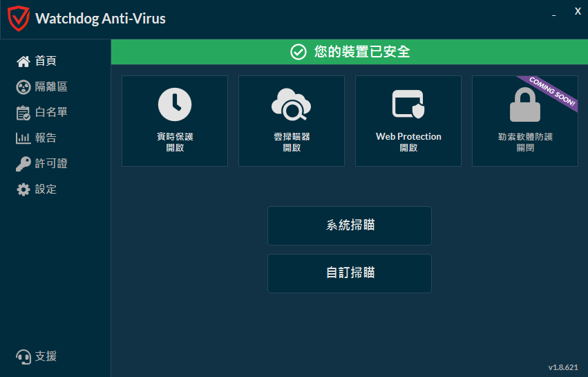Viewport: 588px width, 377px height.
Task: Click the 您的裝置已安全 status text
Action: 362,52
